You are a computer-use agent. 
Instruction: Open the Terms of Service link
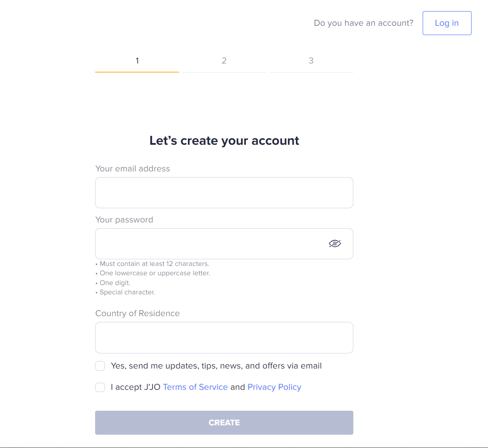[196, 387]
